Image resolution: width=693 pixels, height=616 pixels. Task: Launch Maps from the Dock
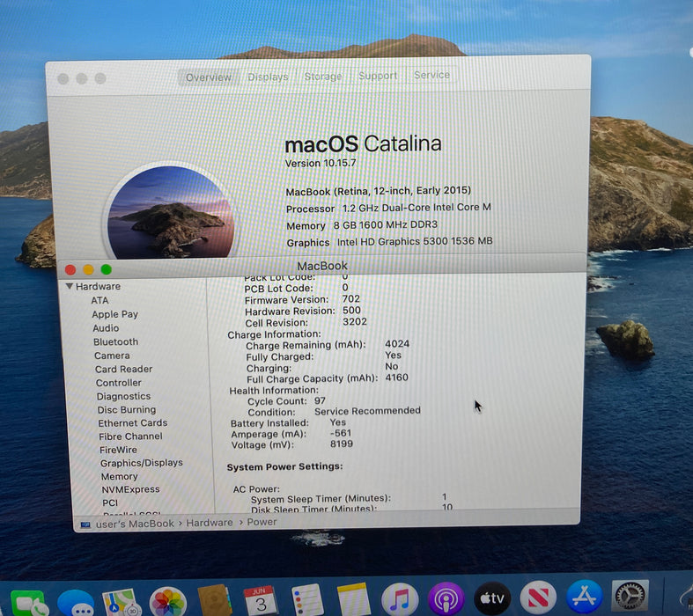pos(122,602)
